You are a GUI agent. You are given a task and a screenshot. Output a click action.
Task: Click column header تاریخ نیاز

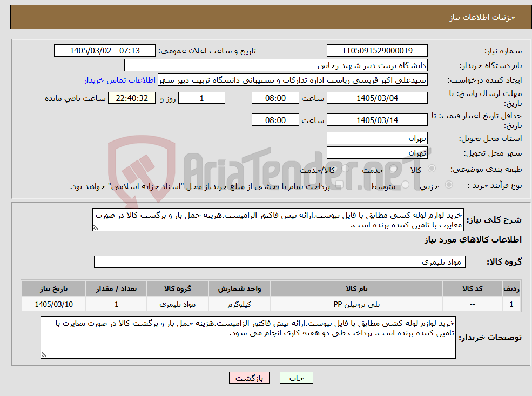53,289
